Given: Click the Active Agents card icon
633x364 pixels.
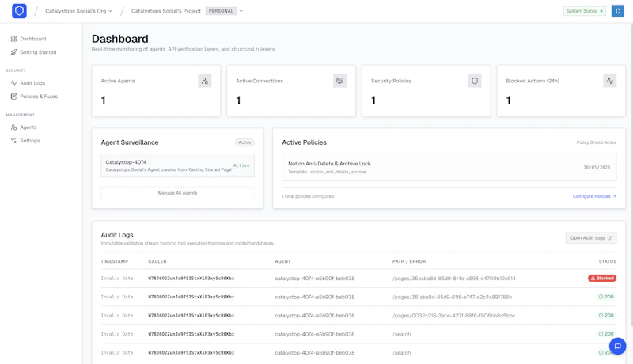Looking at the screenshot, I should (x=205, y=81).
